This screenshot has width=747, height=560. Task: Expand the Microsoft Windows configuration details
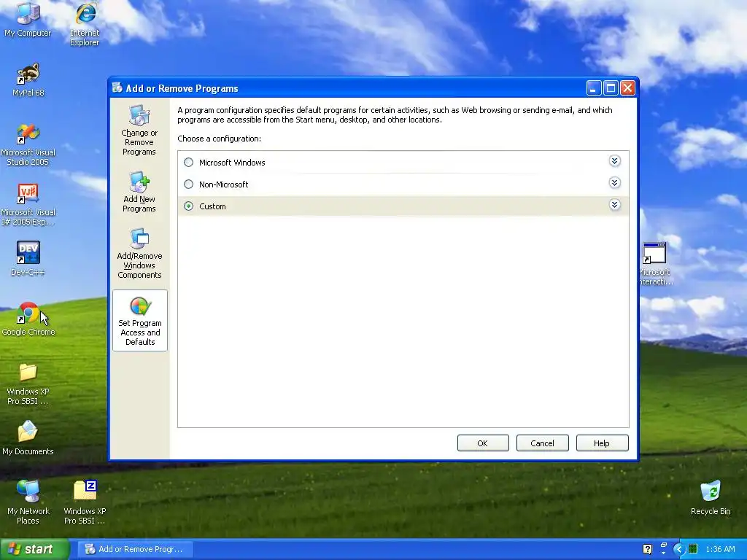point(614,161)
